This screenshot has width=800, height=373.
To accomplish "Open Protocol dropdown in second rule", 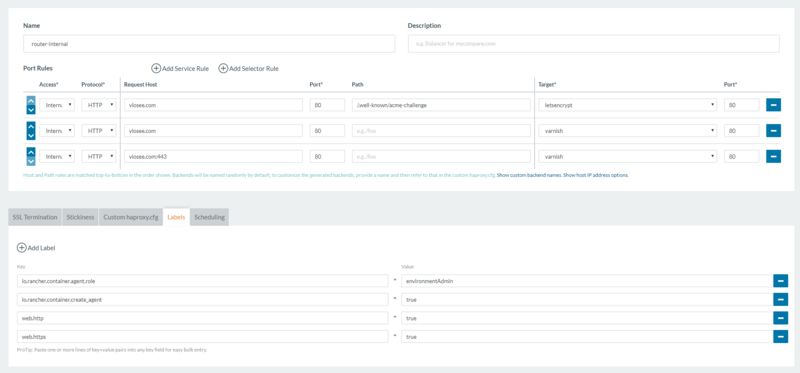I will (x=99, y=131).
